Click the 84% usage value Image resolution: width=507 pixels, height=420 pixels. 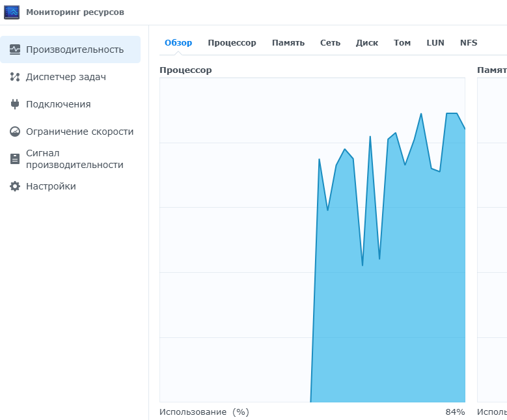pyautogui.click(x=455, y=412)
